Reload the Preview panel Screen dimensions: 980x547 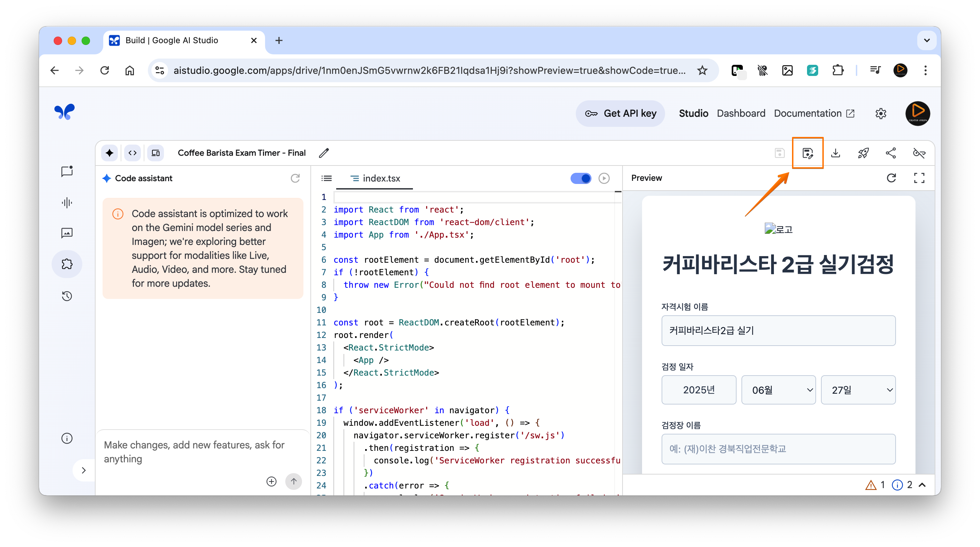(x=891, y=178)
